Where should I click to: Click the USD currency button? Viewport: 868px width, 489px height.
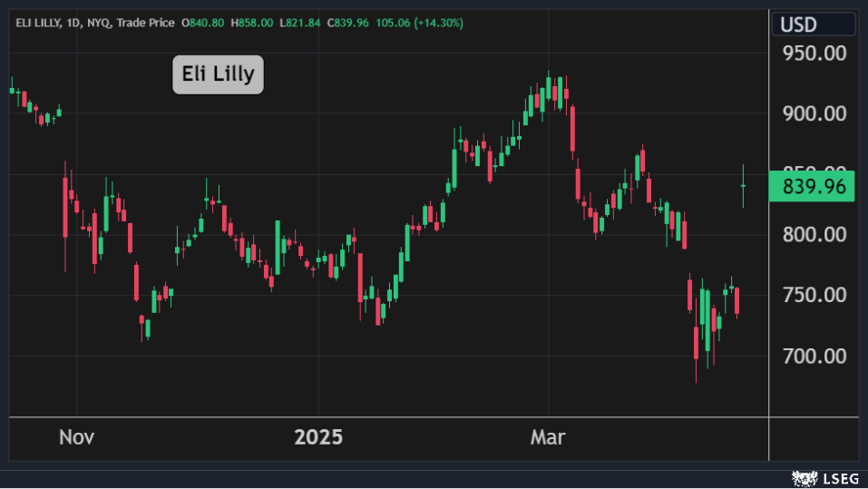(x=814, y=24)
